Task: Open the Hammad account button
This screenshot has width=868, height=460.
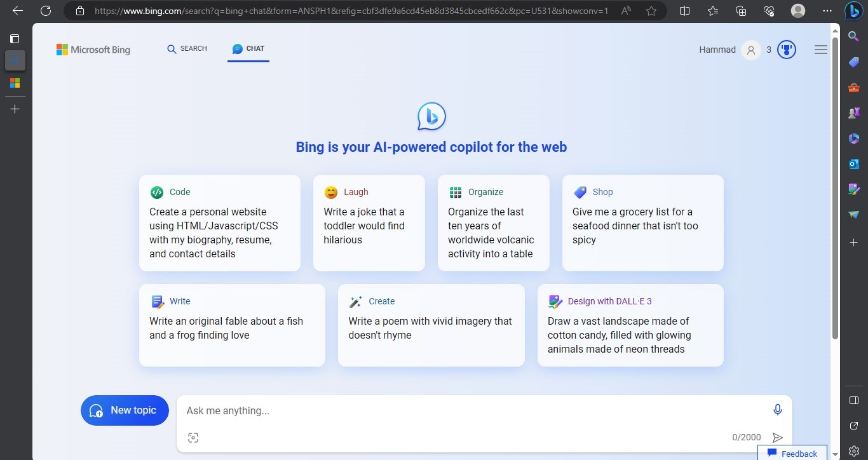Action: click(x=729, y=50)
